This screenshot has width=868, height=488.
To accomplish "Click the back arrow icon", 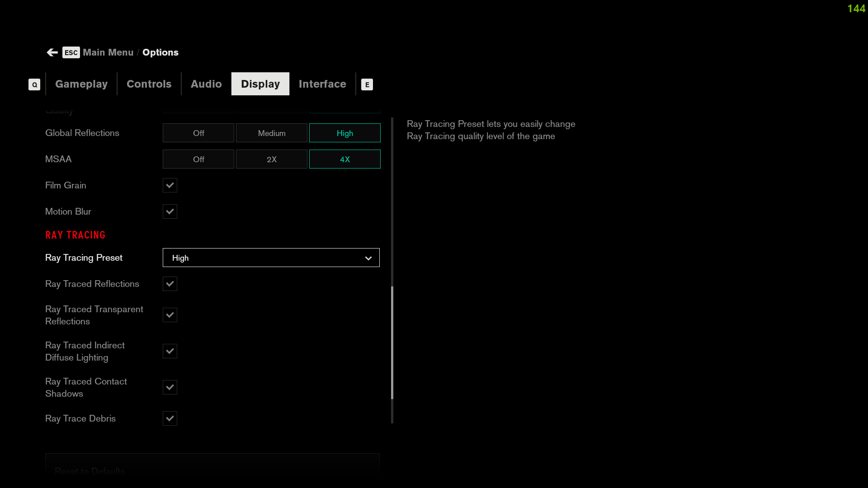I will [52, 52].
